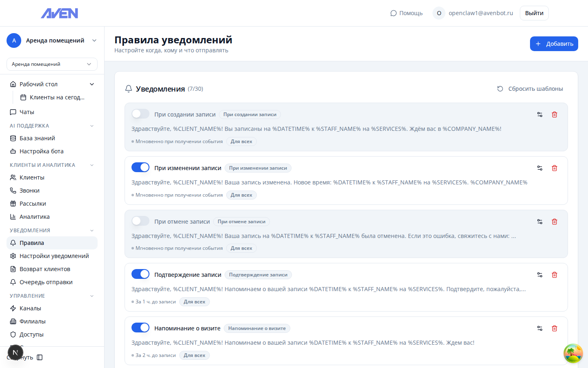Open Настройки уведомлений
Viewport: 588px width, 368px height.
(x=54, y=256)
